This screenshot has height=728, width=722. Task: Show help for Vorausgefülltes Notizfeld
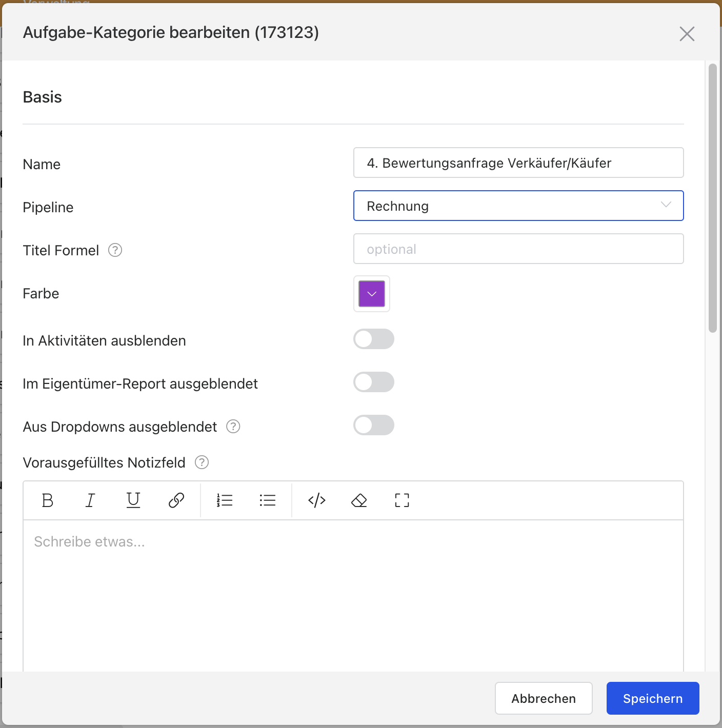(202, 462)
